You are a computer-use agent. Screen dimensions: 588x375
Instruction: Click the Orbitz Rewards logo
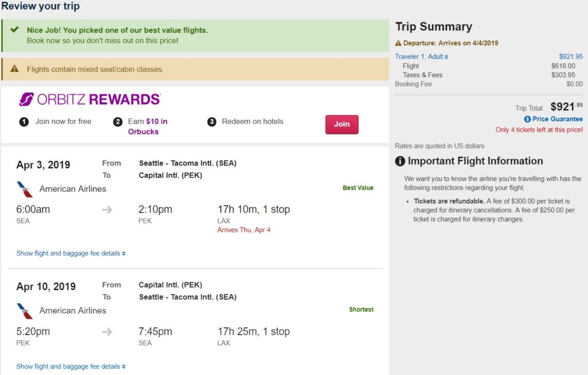[x=90, y=99]
